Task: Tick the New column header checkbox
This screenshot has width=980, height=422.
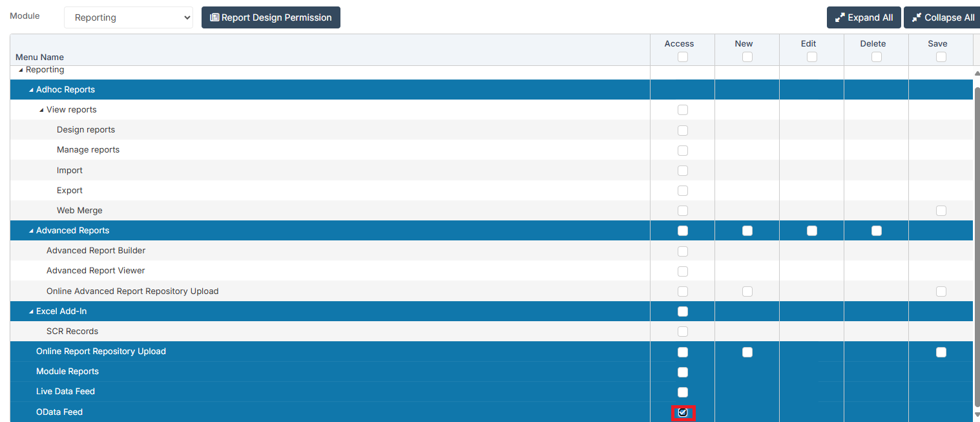Action: pyautogui.click(x=747, y=57)
